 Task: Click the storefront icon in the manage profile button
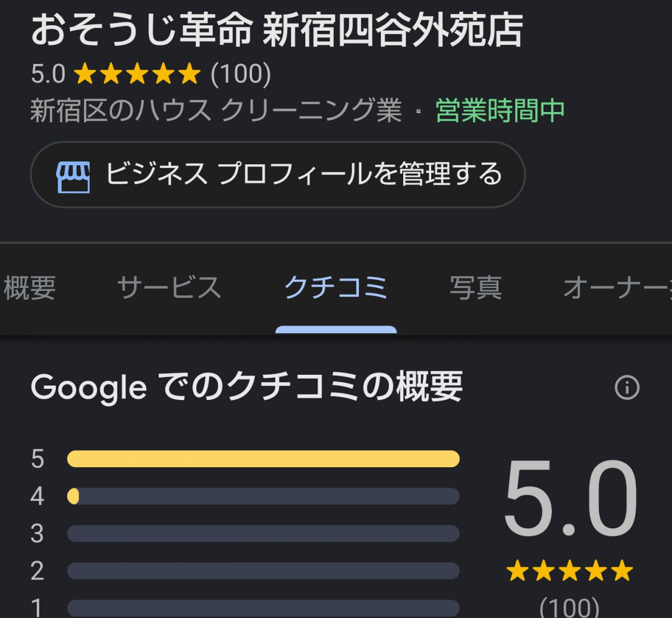coord(73,176)
